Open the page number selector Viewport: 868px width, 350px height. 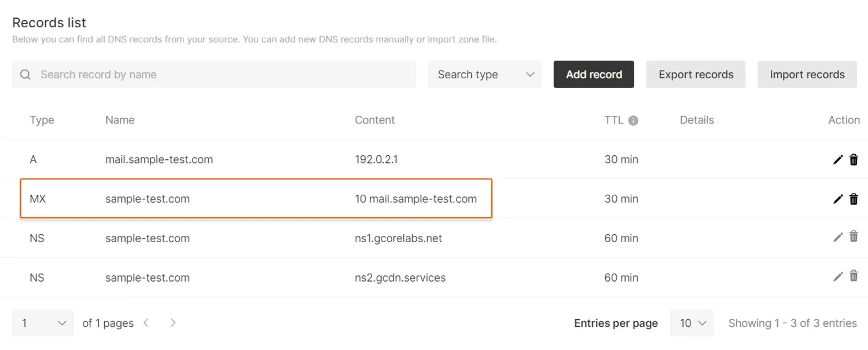(42, 323)
